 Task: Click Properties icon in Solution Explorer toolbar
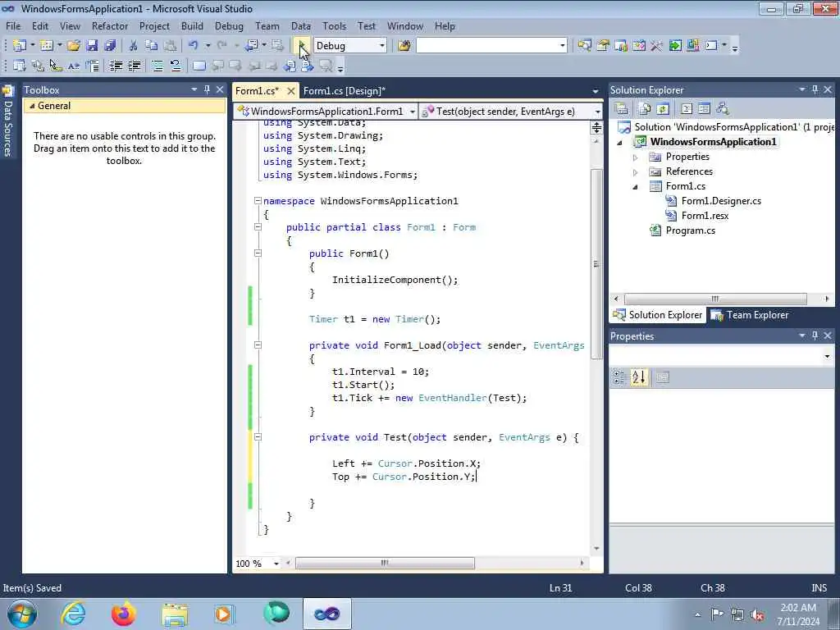point(622,109)
